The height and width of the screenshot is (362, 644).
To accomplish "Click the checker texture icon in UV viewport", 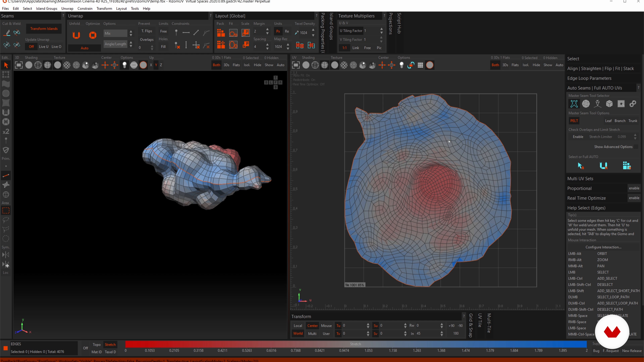I will click(x=344, y=65).
